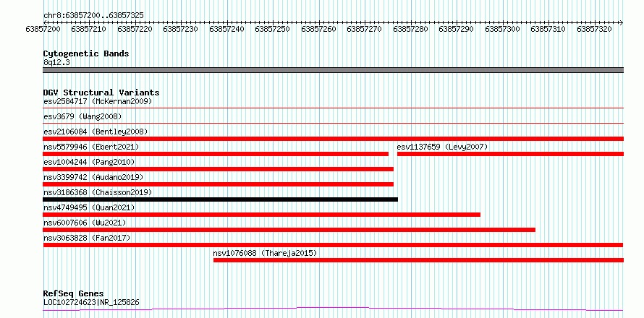The image size is (644, 318).
Task: Click the thin red line of esv3679
Action: click(x=333, y=123)
